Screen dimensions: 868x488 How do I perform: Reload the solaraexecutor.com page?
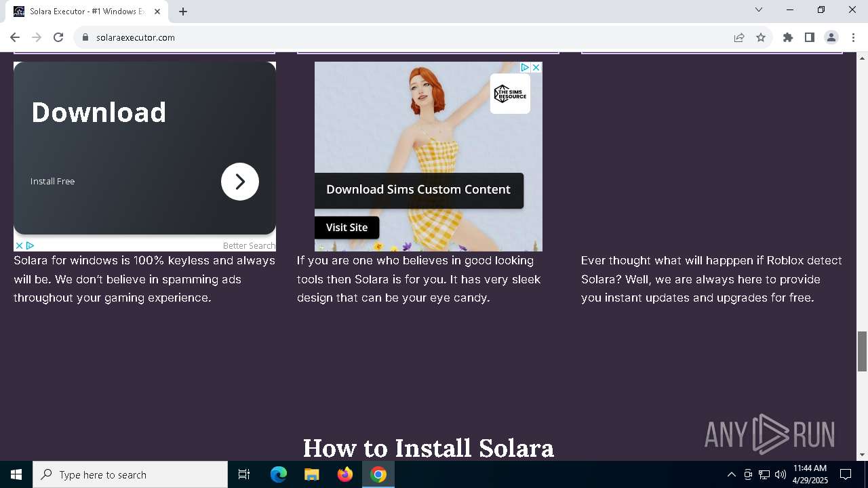tap(58, 37)
